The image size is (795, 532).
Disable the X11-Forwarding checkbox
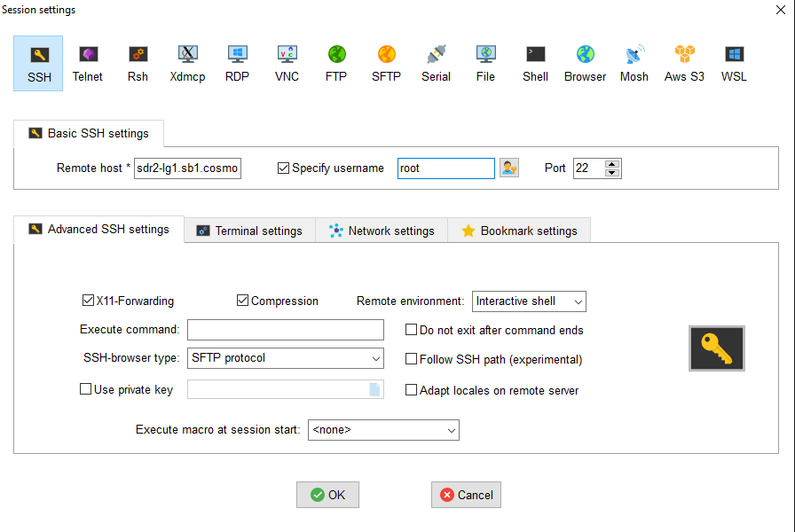coord(88,301)
